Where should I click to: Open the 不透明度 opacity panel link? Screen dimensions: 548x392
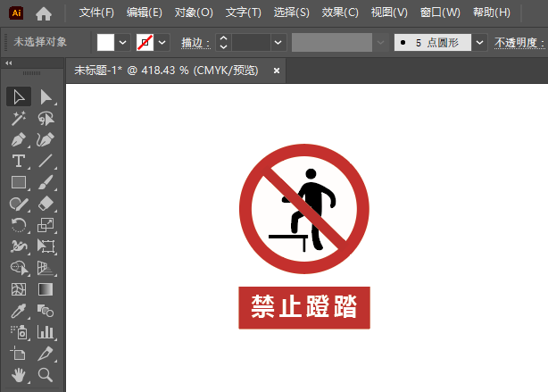pos(519,43)
